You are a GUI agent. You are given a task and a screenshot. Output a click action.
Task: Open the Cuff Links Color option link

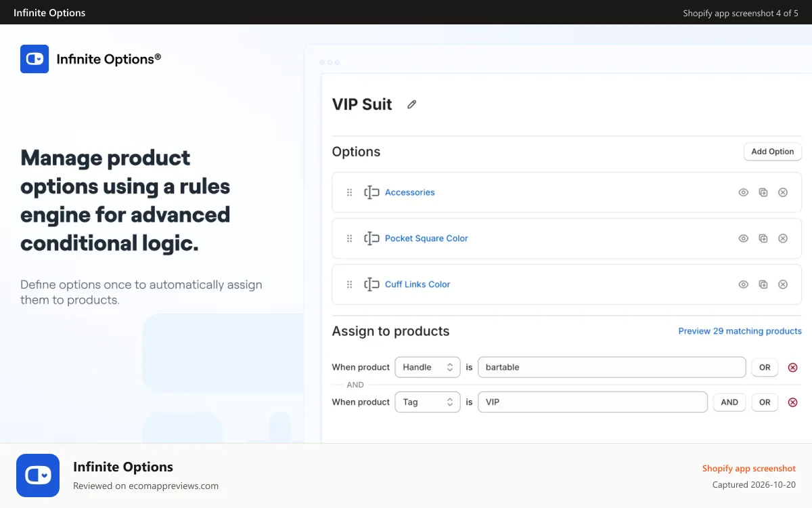(418, 284)
